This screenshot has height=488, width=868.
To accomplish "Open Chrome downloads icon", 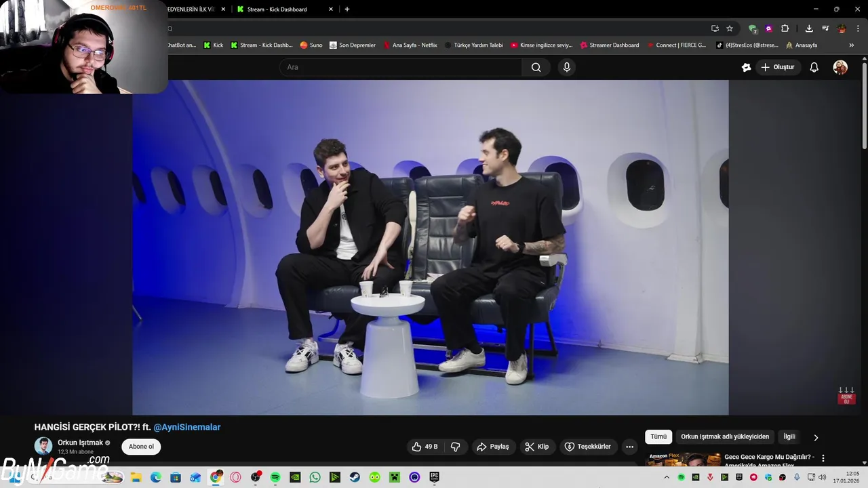I will [x=809, y=28].
